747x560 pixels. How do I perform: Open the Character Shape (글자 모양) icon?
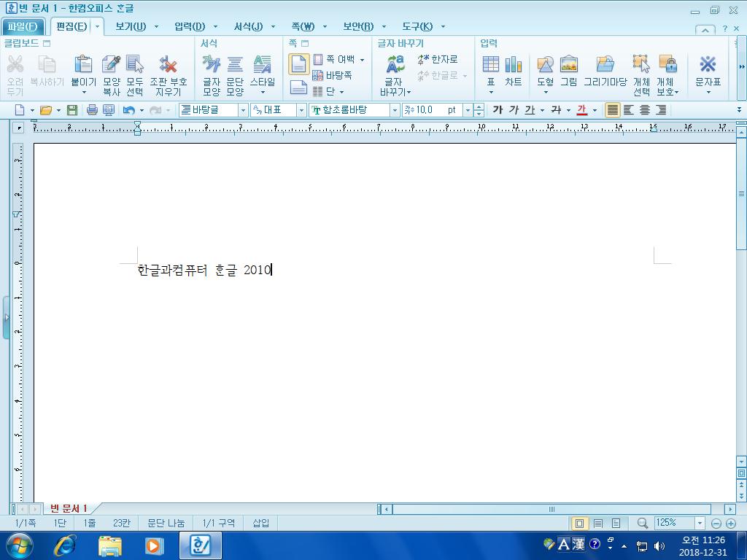(x=212, y=64)
